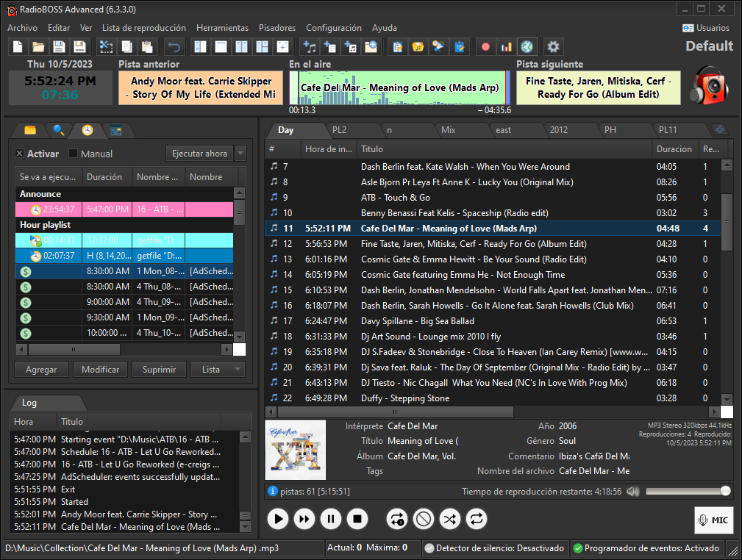Viewport: 742px width, 560px height.
Task: Toggle the stop-after-track button with the clock icon
Action: 396,520
